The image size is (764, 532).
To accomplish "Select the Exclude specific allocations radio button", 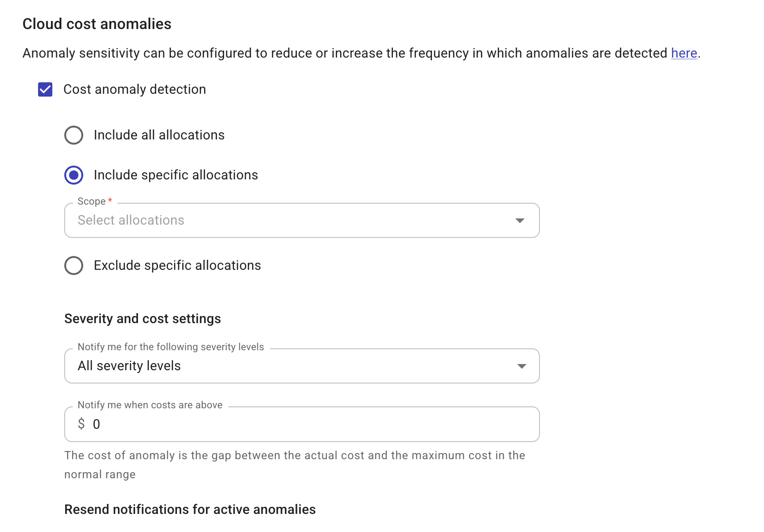I will (73, 266).
